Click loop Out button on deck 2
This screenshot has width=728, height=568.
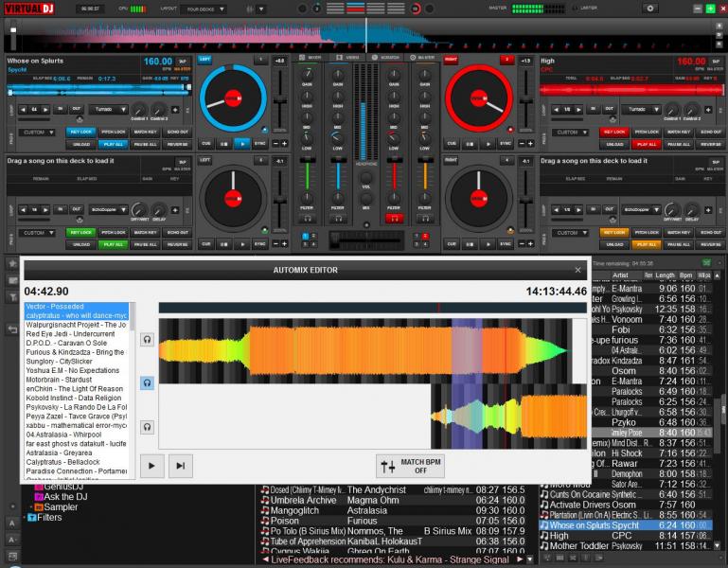pos(609,109)
